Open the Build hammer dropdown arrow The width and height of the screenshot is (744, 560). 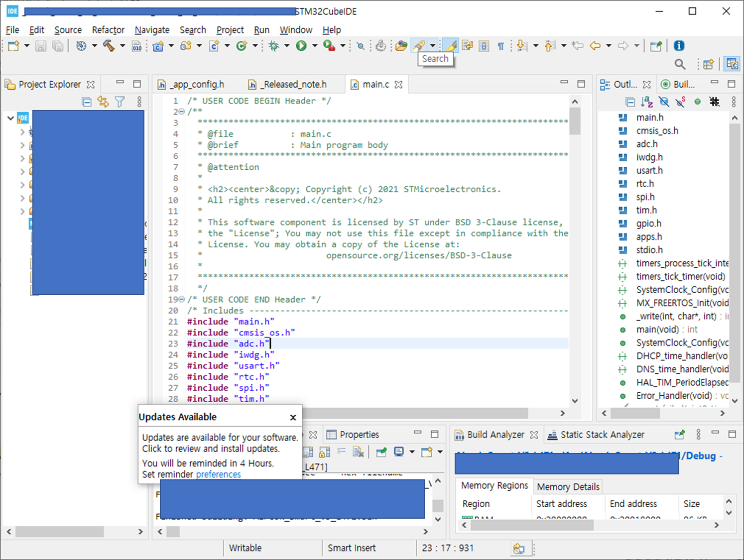[x=122, y=46]
